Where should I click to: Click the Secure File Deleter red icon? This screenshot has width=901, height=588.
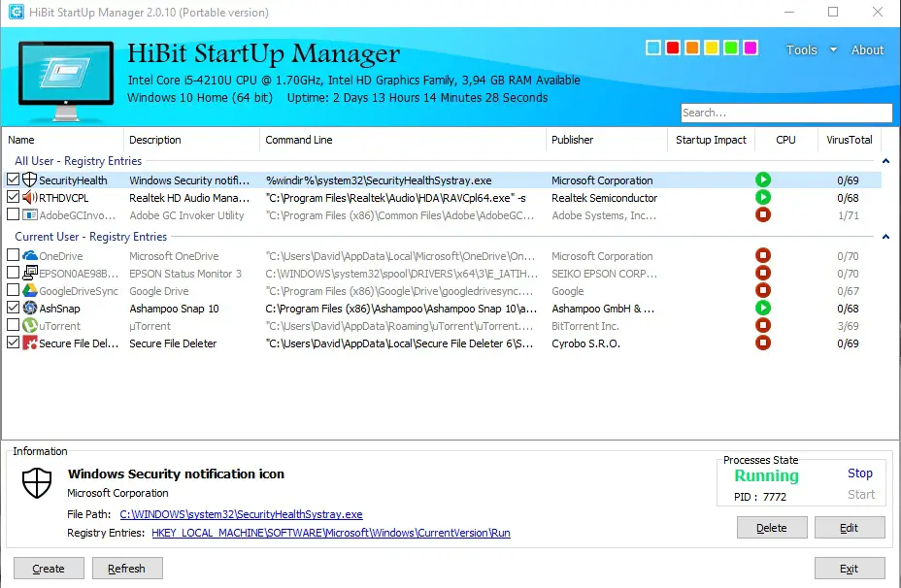29,343
